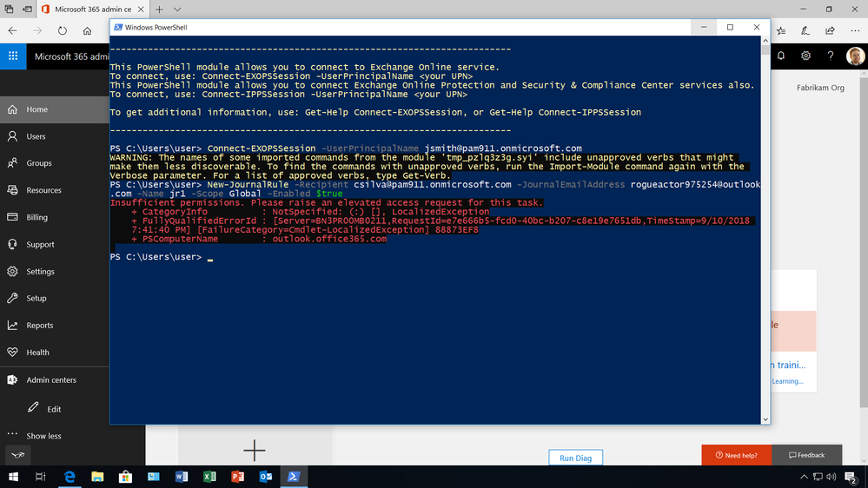Click the Setup wrench icon
The image size is (868, 488).
point(12,298)
